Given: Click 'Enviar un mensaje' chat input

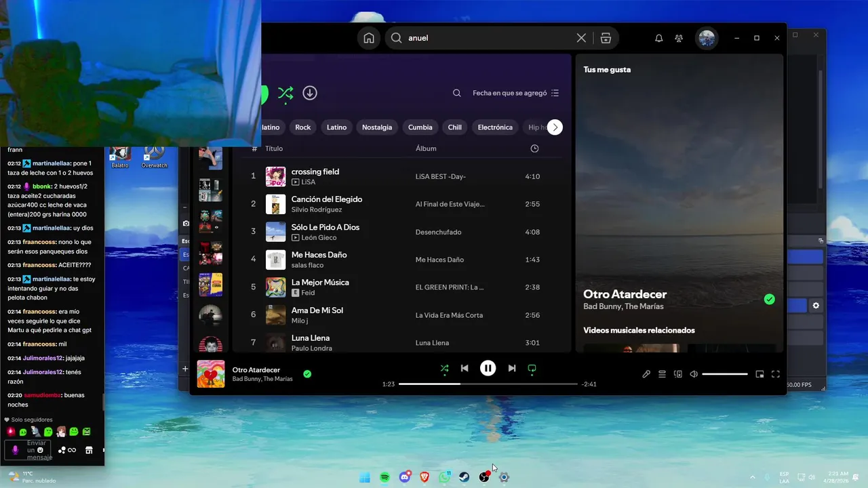Looking at the screenshot, I should point(27,450).
